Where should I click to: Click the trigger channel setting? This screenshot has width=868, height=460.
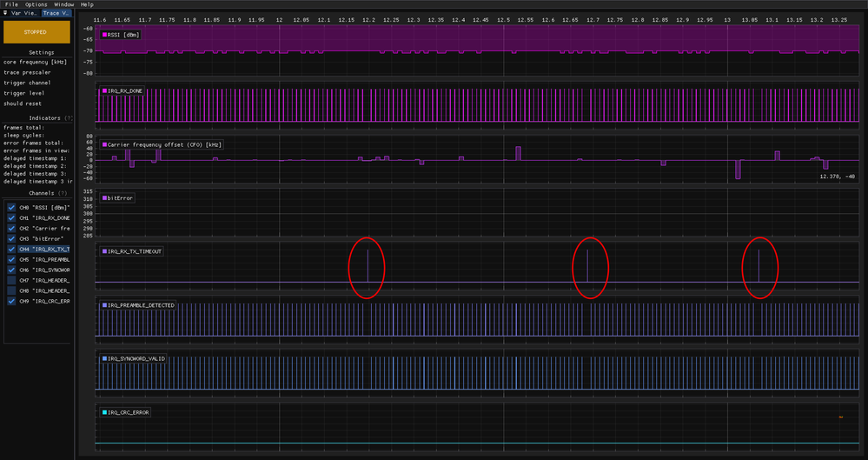pyautogui.click(x=27, y=83)
